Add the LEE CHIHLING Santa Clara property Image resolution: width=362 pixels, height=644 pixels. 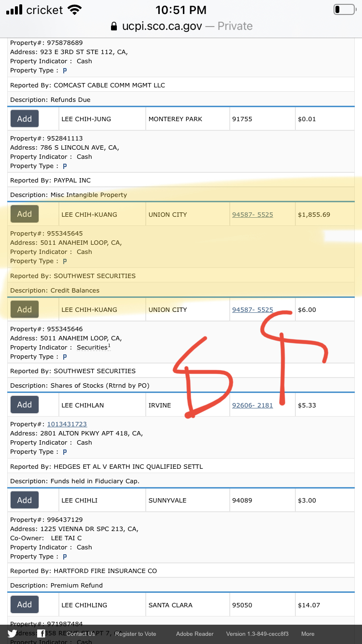(x=25, y=604)
